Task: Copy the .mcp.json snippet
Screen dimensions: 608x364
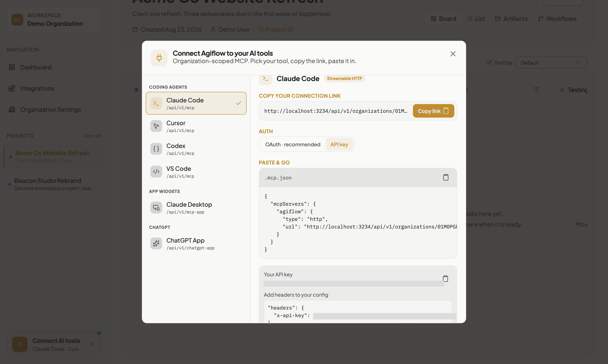Action: (x=446, y=177)
